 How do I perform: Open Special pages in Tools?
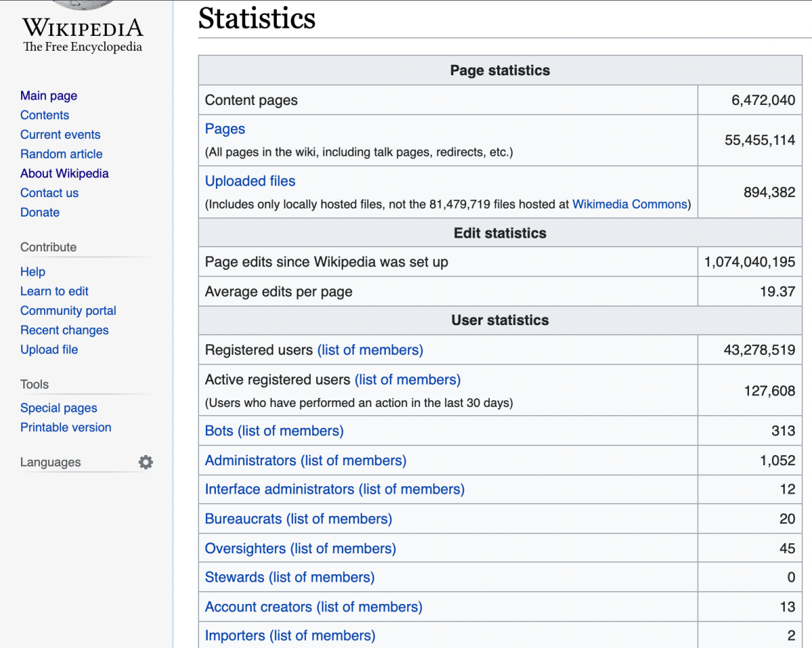coord(59,408)
